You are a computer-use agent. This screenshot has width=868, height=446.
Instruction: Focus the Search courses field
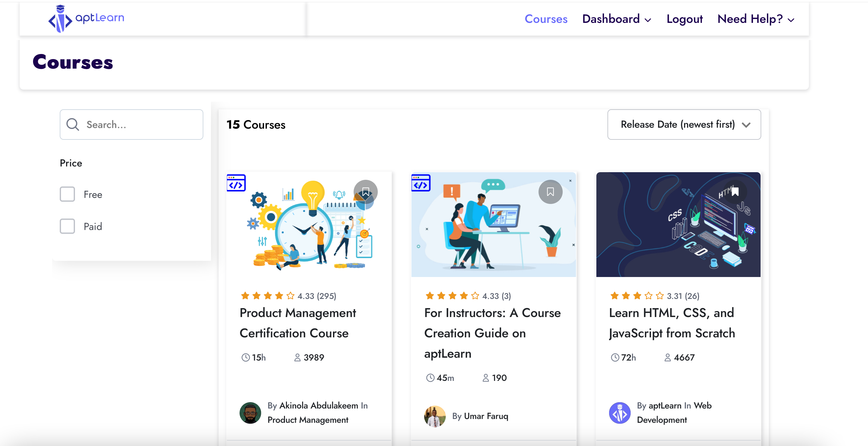pyautogui.click(x=132, y=124)
